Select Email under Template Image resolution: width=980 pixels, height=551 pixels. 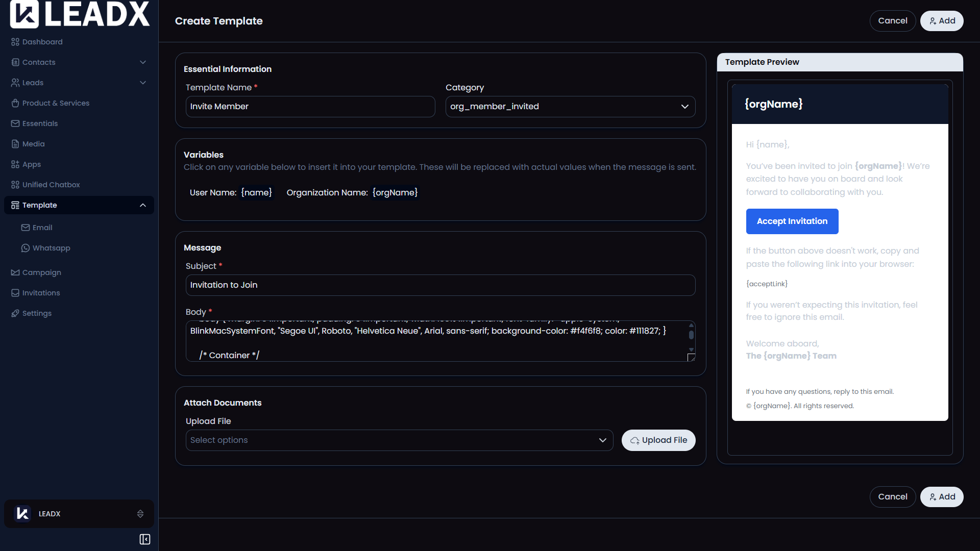coord(42,228)
